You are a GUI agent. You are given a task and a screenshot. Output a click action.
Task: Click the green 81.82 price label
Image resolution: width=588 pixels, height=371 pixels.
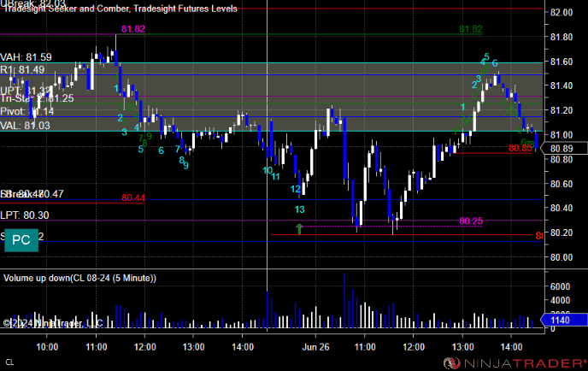[x=471, y=29]
